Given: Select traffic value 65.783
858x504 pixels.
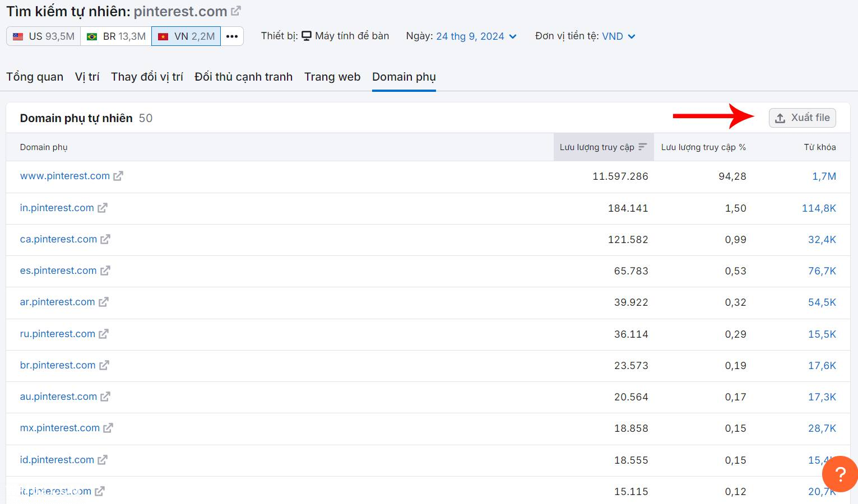Looking at the screenshot, I should (x=631, y=271).
